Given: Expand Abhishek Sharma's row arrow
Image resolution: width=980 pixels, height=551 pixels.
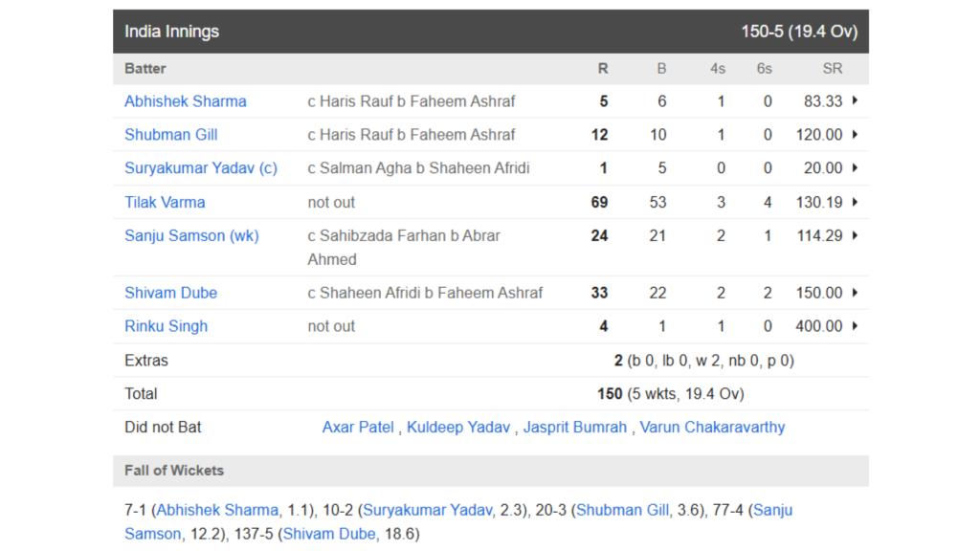Looking at the screenshot, I should (x=854, y=101).
